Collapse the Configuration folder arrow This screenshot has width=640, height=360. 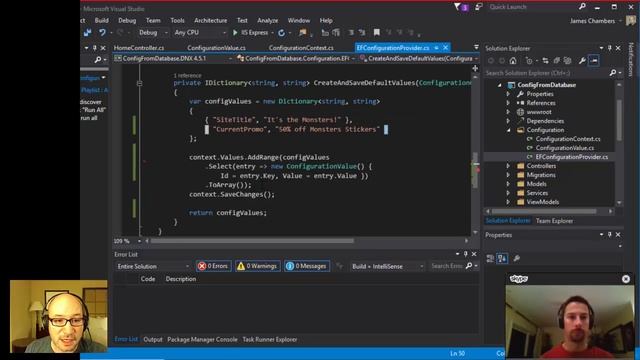pos(508,130)
